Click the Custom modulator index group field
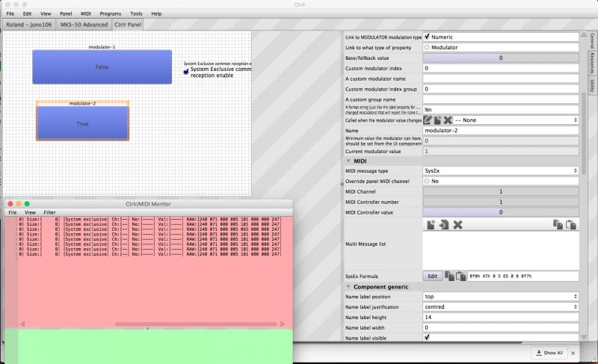This screenshot has width=598, height=364. click(501, 89)
